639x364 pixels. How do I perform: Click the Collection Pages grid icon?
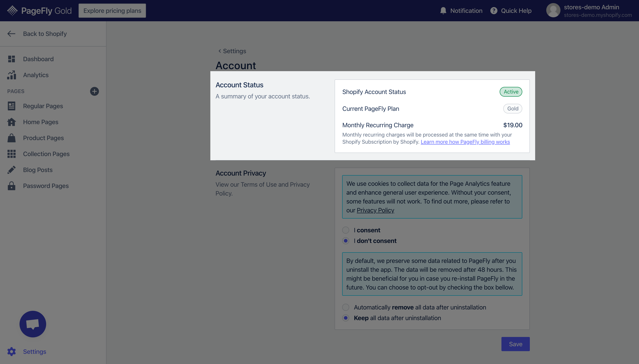tap(12, 154)
